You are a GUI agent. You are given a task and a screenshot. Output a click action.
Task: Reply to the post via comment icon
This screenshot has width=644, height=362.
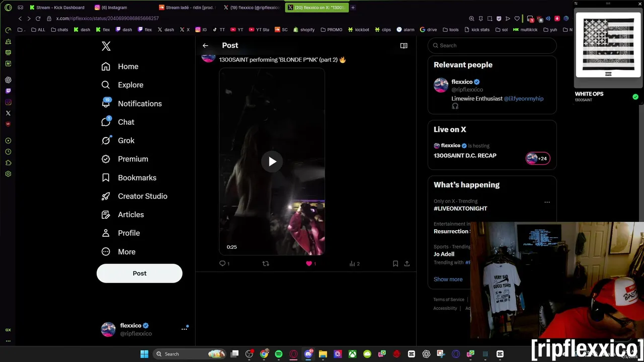click(x=222, y=263)
